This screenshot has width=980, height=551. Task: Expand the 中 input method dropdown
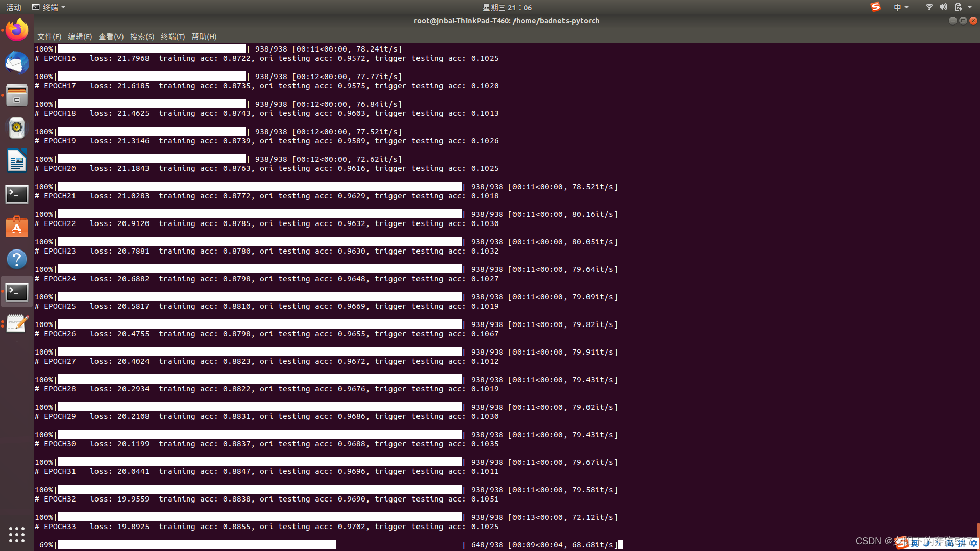coord(901,7)
